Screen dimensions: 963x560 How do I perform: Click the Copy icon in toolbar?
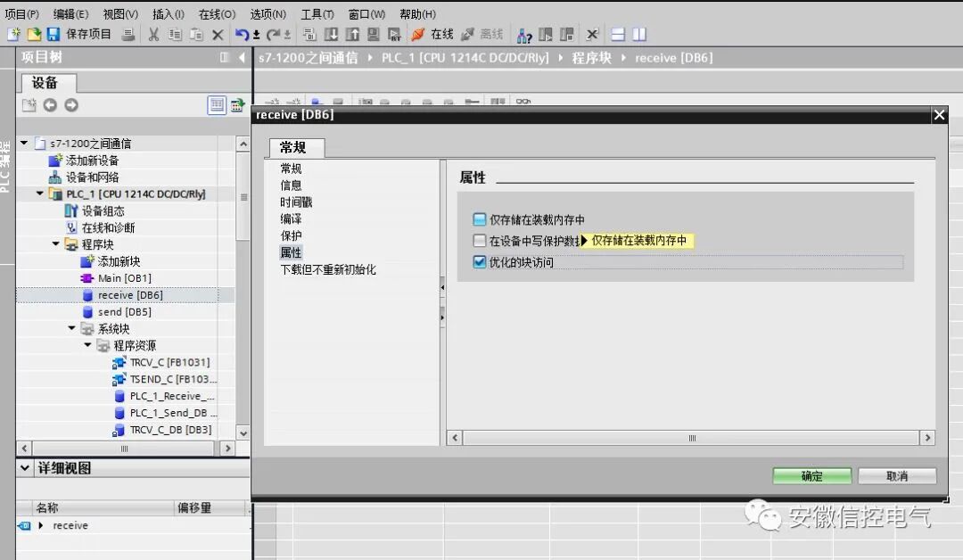click(175, 35)
